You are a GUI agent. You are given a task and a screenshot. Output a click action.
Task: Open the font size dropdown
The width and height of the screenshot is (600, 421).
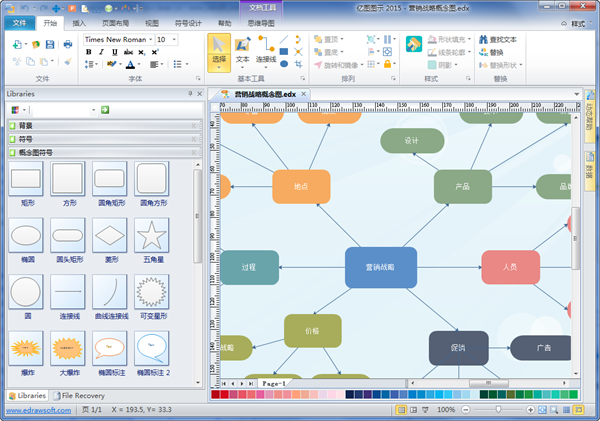[174, 39]
